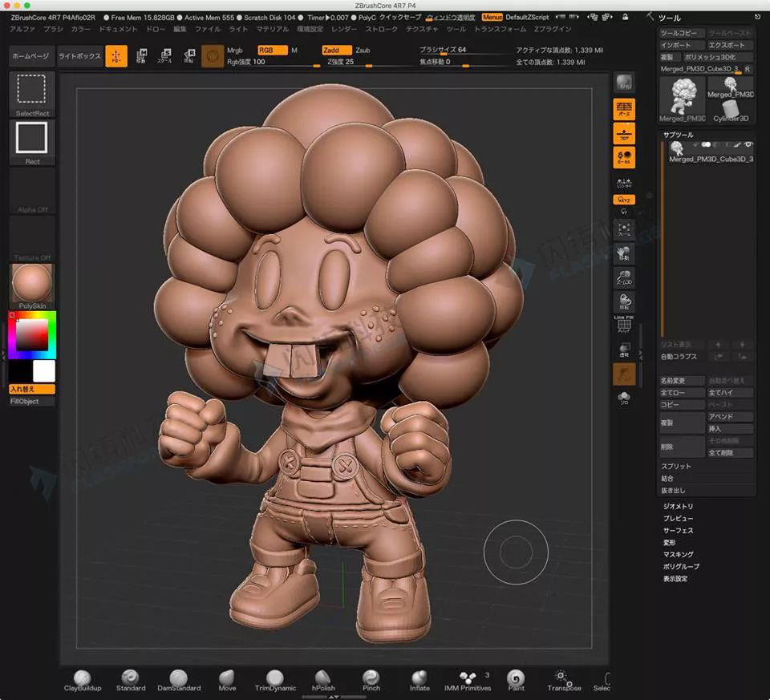770x700 pixels.
Task: Click the orange Draw mode icon in top shelf
Action: pos(116,56)
